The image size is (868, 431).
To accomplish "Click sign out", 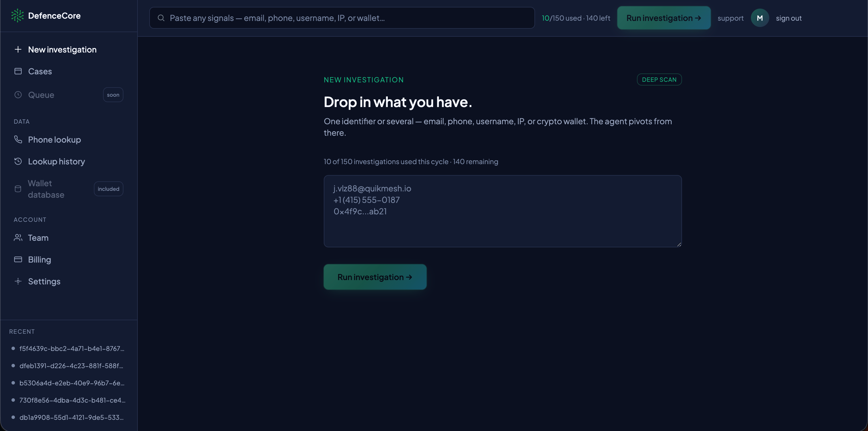I will pos(788,18).
